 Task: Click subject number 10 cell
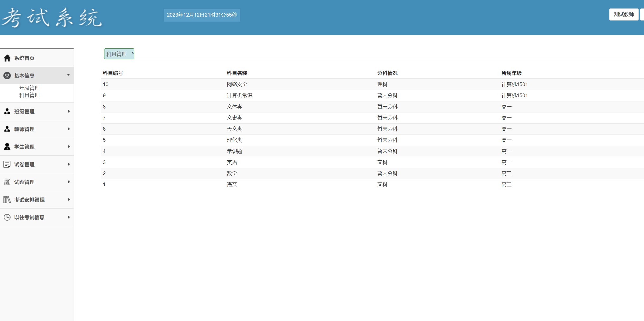(105, 85)
